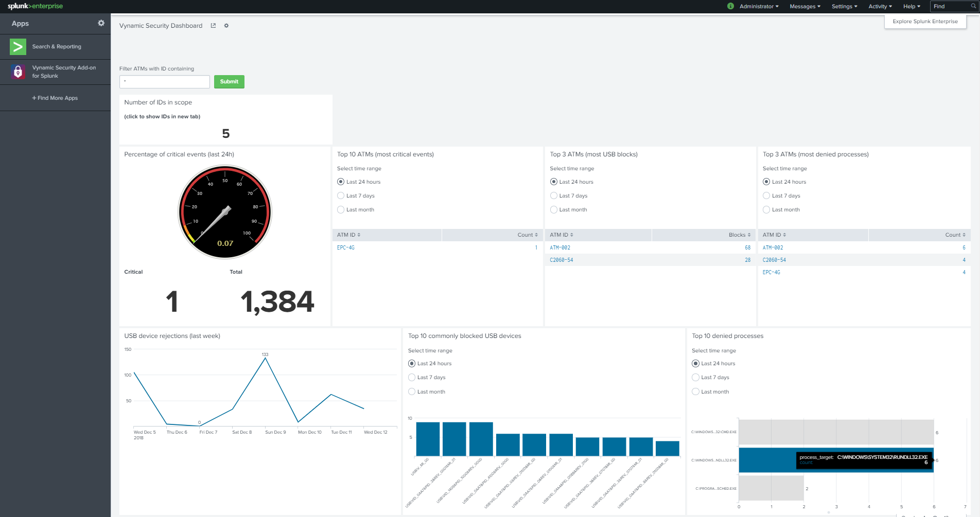Open ATM-002 in USB blocks table
Viewport: 980px width, 517px height.
(x=560, y=247)
